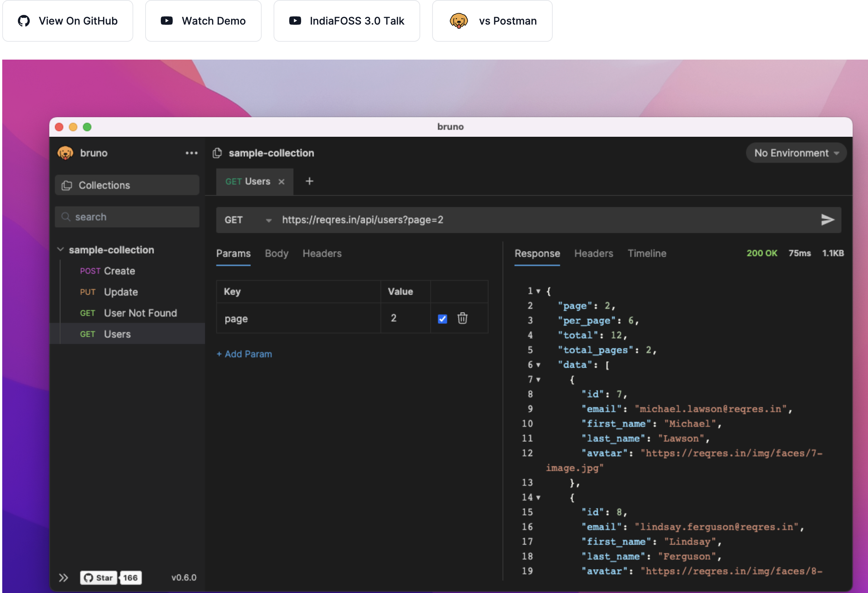Viewport: 868px width, 593px height.
Task: Toggle the page param checkbox
Action: click(x=442, y=319)
